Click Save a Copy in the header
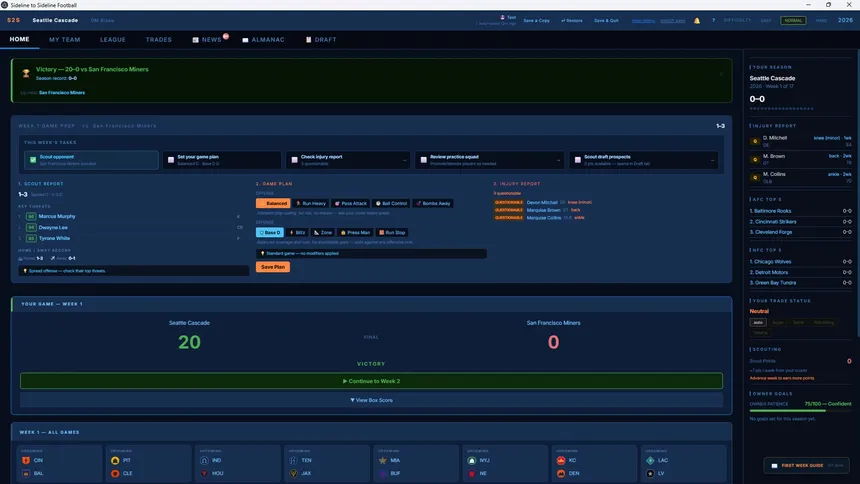The width and height of the screenshot is (860, 484). point(536,20)
